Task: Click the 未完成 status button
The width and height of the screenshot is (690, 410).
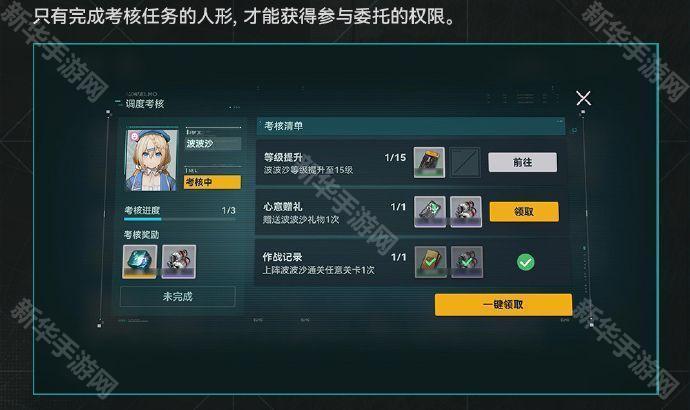Action: 177,297
